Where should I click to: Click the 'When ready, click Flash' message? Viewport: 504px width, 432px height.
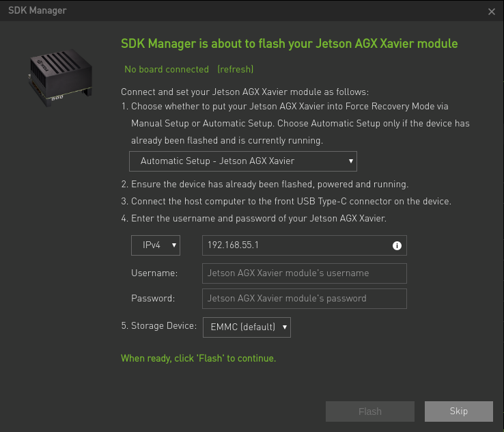click(198, 358)
